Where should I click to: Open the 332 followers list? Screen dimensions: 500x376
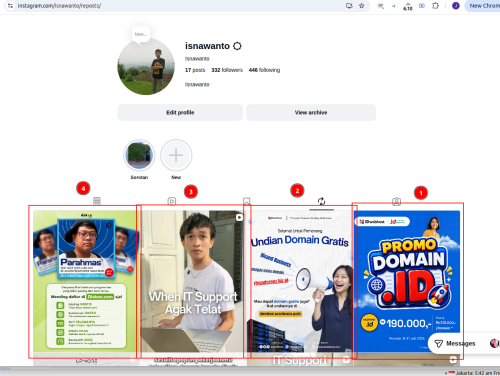coord(227,70)
